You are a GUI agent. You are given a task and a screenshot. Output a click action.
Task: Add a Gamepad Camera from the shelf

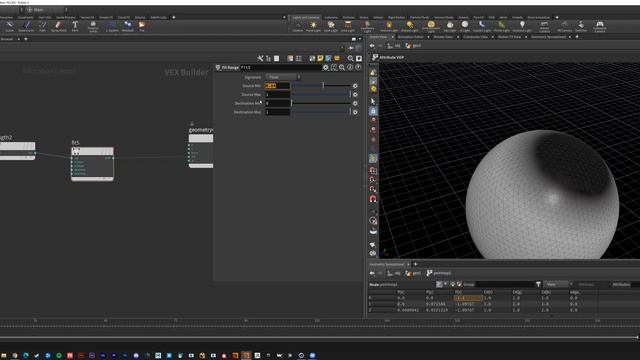(600, 27)
